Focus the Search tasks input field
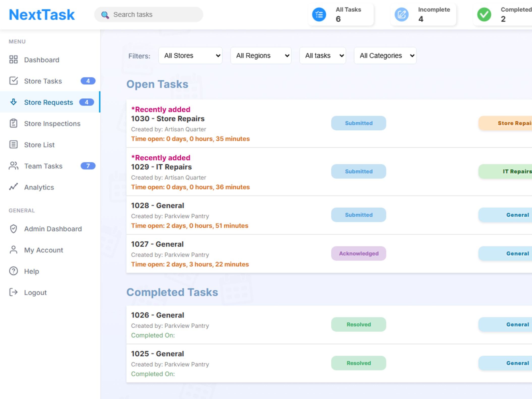This screenshot has width=532, height=399. pos(149,15)
